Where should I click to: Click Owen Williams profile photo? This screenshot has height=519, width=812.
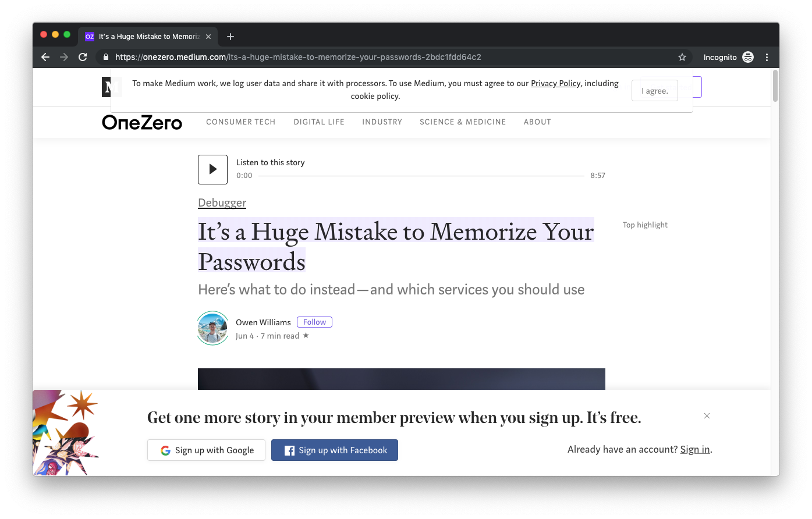(x=213, y=328)
